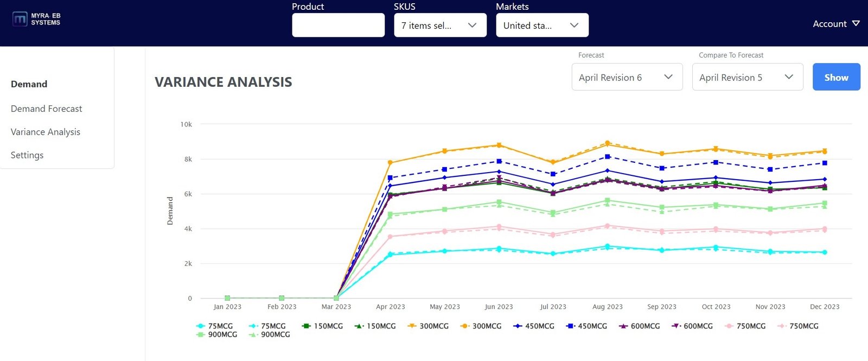
Task: Click the Demand sidebar heading
Action: tap(29, 84)
